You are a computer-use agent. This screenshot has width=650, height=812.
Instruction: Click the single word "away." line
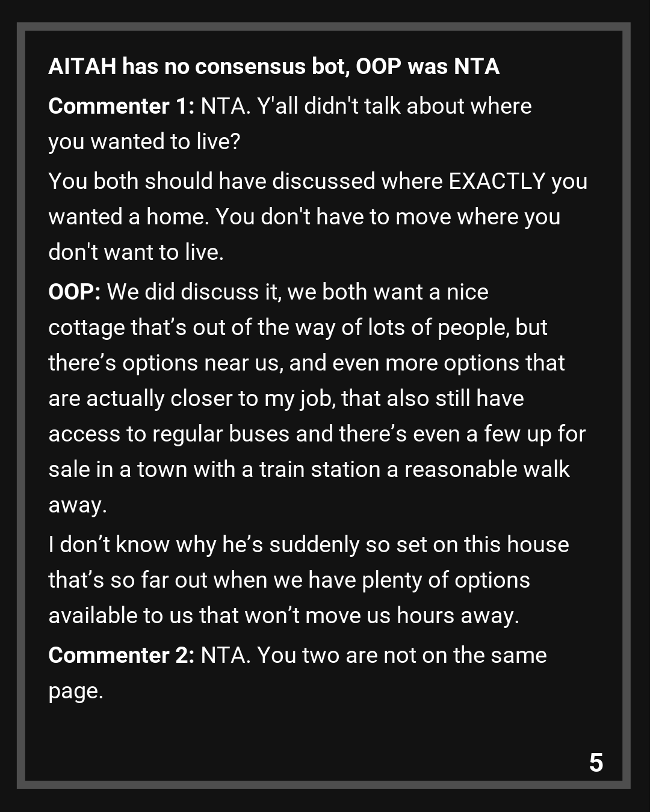point(78,505)
